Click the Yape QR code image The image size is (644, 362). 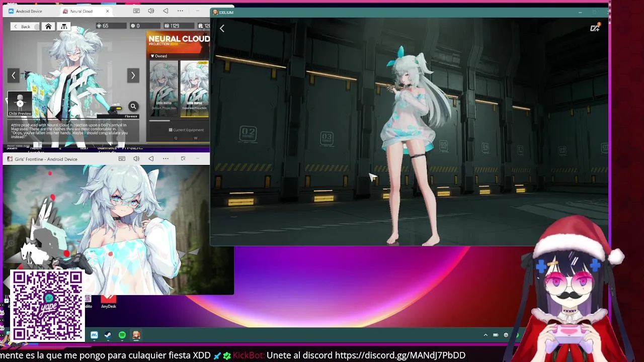click(x=47, y=306)
